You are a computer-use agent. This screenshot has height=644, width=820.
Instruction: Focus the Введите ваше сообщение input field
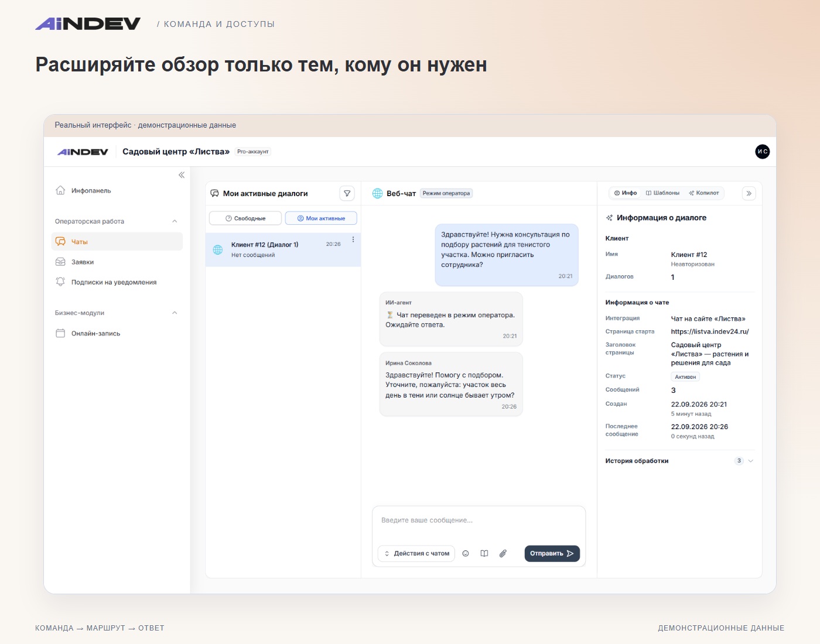[x=479, y=520]
